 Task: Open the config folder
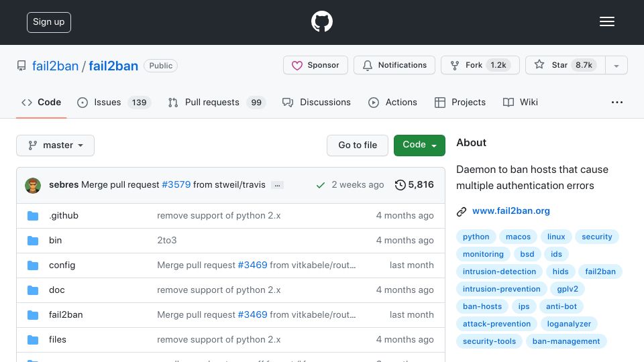(x=62, y=265)
